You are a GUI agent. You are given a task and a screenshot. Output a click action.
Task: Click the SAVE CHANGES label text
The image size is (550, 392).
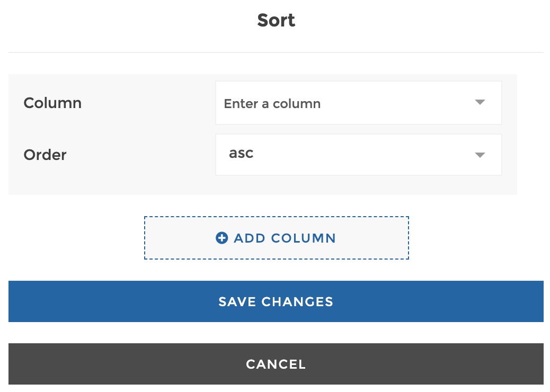(276, 301)
